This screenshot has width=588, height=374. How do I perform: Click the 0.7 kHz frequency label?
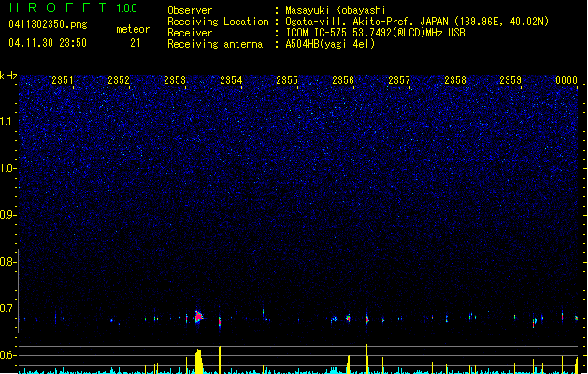click(7, 309)
